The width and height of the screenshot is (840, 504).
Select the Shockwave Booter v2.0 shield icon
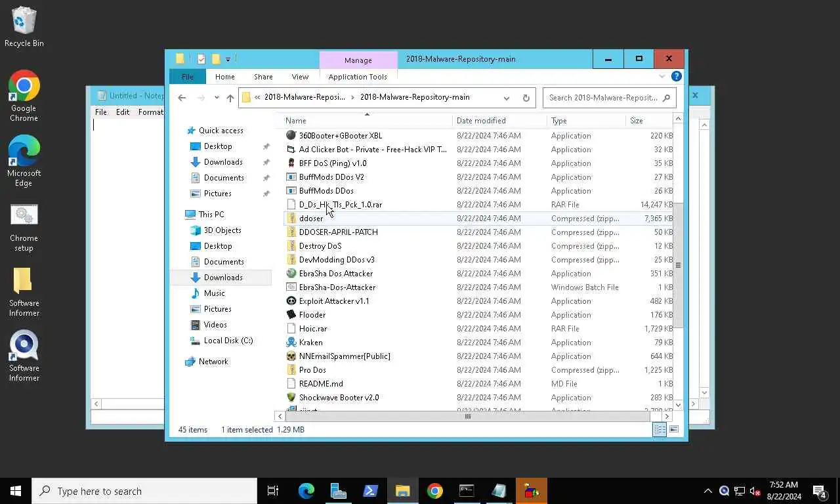tap(291, 397)
